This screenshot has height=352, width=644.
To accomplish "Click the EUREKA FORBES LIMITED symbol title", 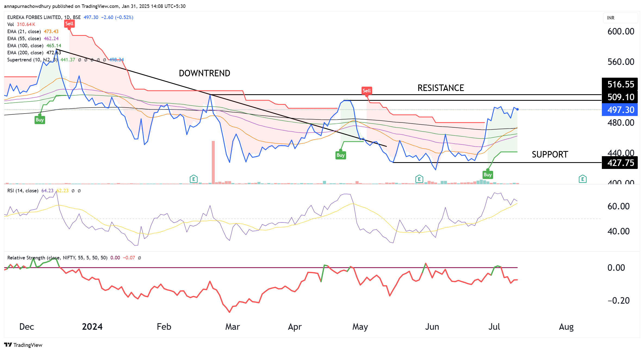I will [x=34, y=17].
